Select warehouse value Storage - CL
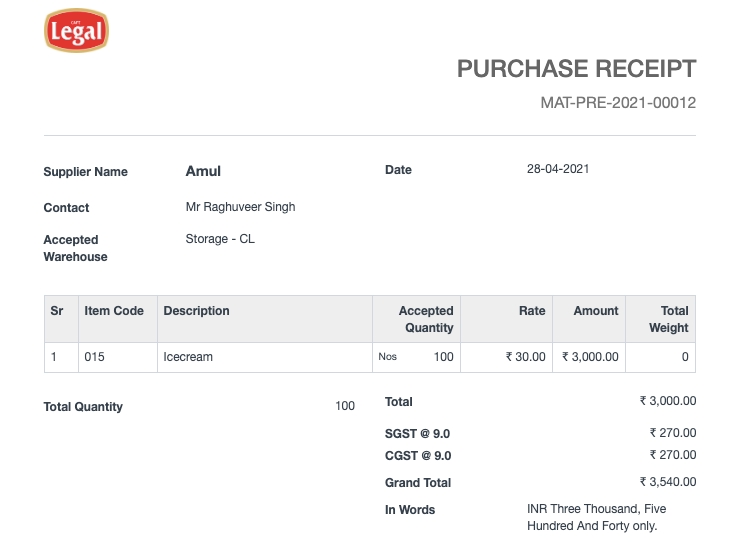This screenshot has height=545, width=745. [x=220, y=239]
